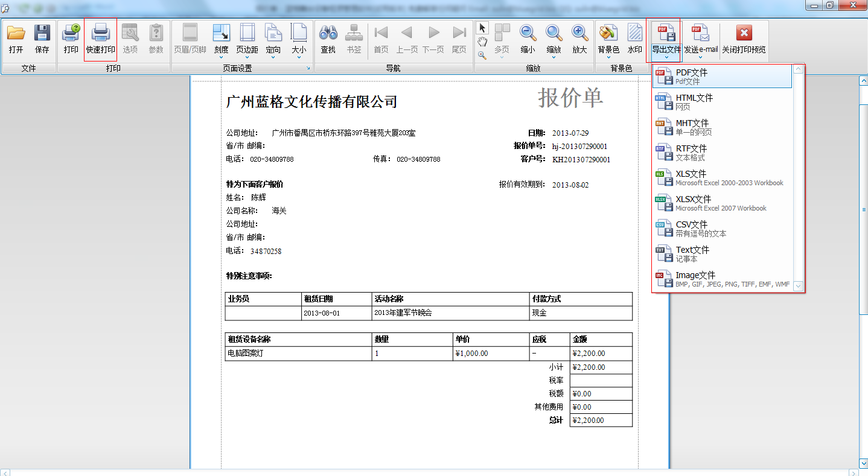This screenshot has height=476, width=868.
Task: Select the arrow pointer tool
Action: pos(482,28)
